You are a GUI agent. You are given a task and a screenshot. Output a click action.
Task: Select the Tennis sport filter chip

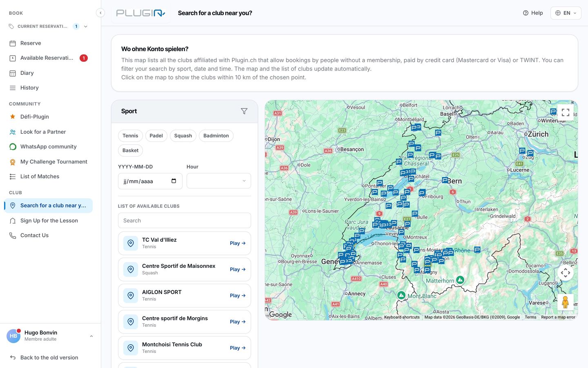point(130,136)
